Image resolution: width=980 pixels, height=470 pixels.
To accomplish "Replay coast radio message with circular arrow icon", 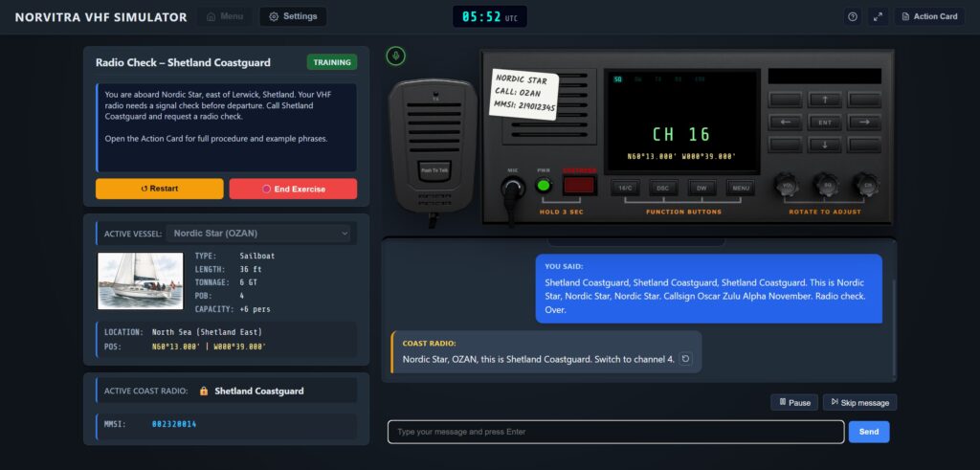I will 685,359.
